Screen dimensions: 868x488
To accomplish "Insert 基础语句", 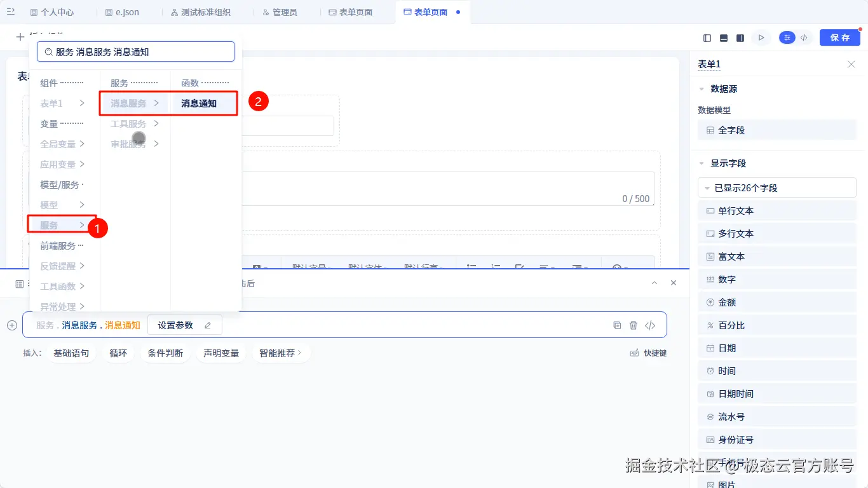I will pos(71,353).
